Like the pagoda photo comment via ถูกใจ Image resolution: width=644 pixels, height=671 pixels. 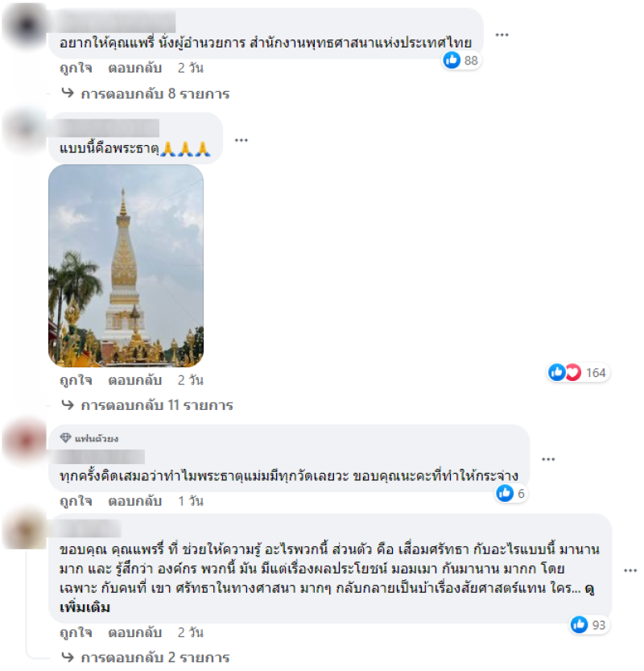[76, 380]
